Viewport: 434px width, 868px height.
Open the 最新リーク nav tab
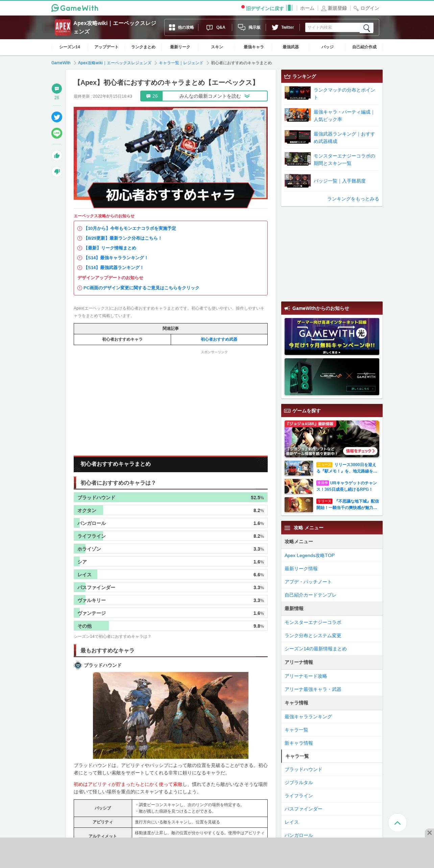pos(180,47)
